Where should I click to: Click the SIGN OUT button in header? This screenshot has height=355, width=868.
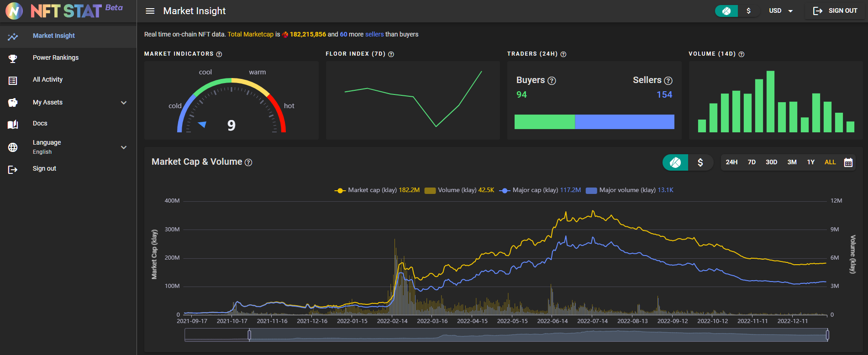[835, 11]
